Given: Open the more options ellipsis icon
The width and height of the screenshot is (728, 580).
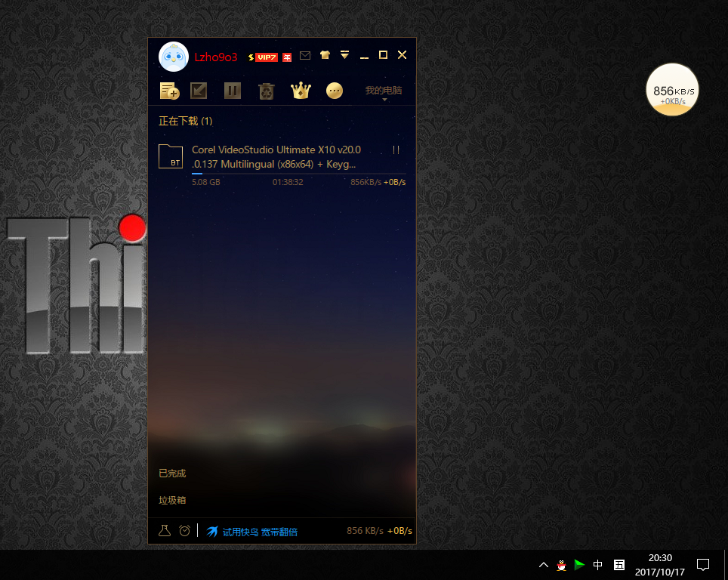Looking at the screenshot, I should click(x=335, y=91).
